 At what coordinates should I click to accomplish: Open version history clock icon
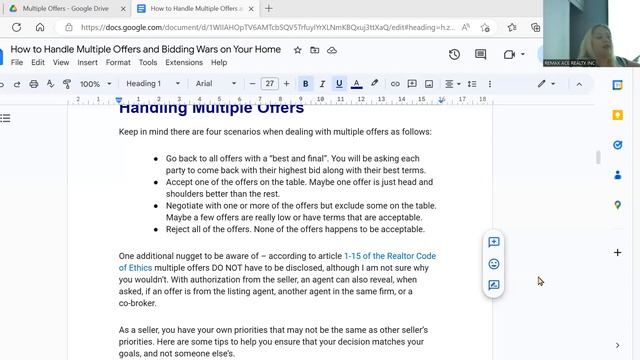coord(454,54)
